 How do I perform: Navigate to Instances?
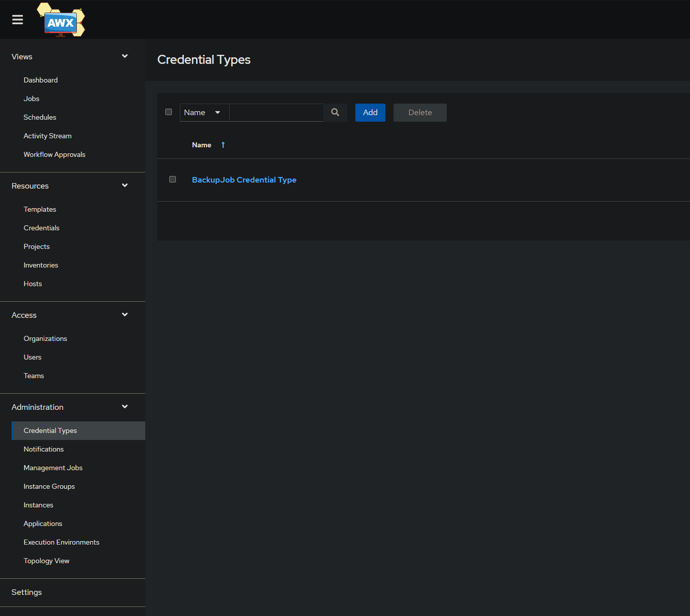coord(39,505)
